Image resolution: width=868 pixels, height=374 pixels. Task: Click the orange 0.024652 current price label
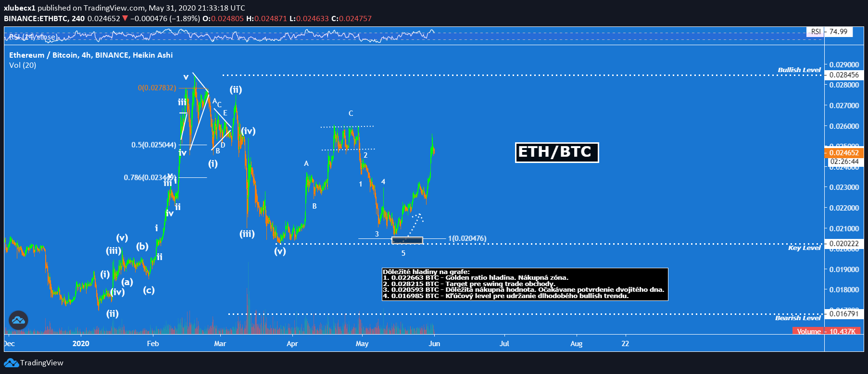(844, 153)
